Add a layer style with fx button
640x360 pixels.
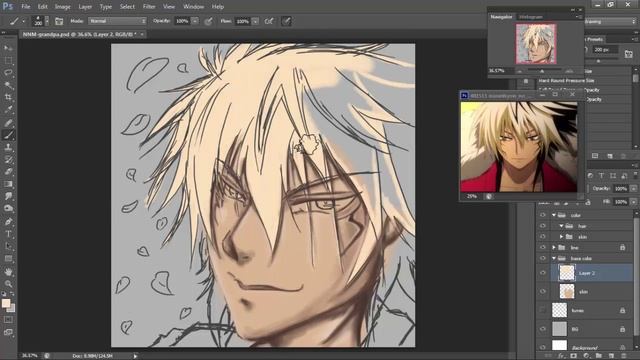561,356
